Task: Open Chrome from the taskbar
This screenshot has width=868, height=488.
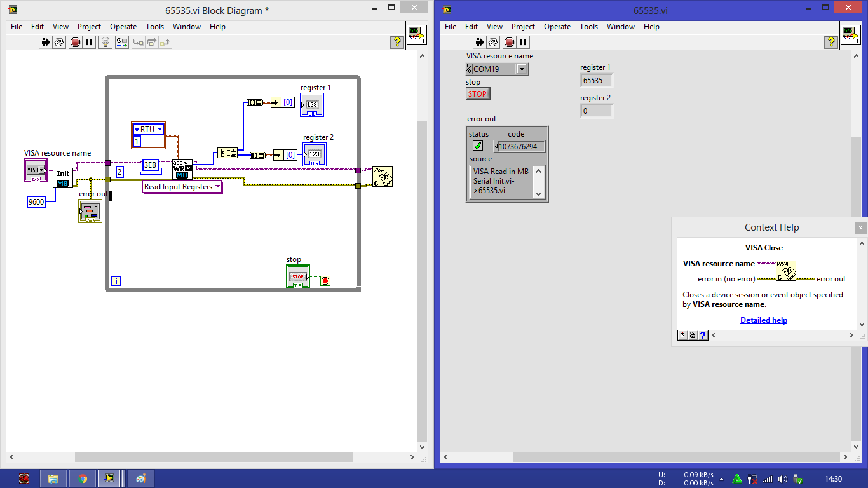Action: (x=83, y=478)
